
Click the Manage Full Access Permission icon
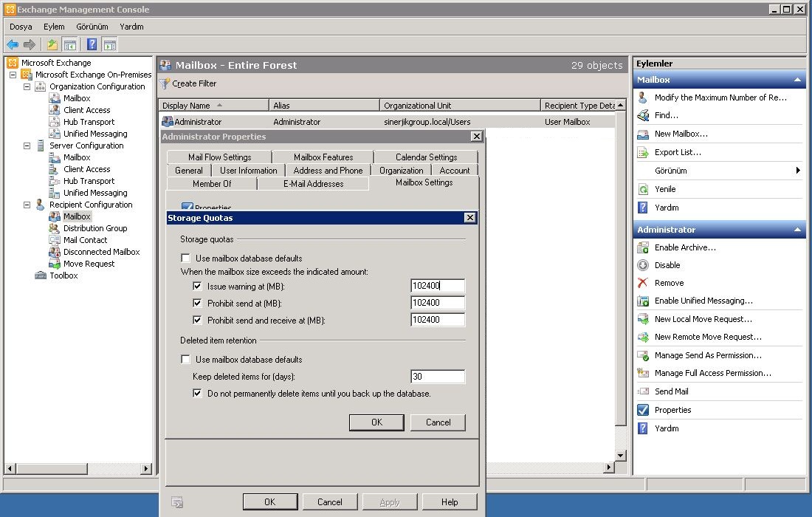tap(643, 373)
